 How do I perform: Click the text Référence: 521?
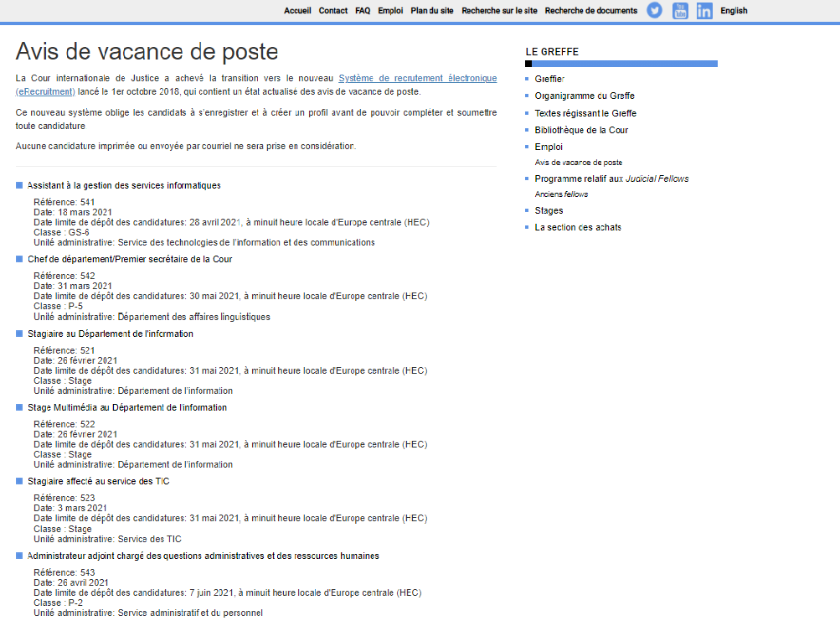coord(64,350)
